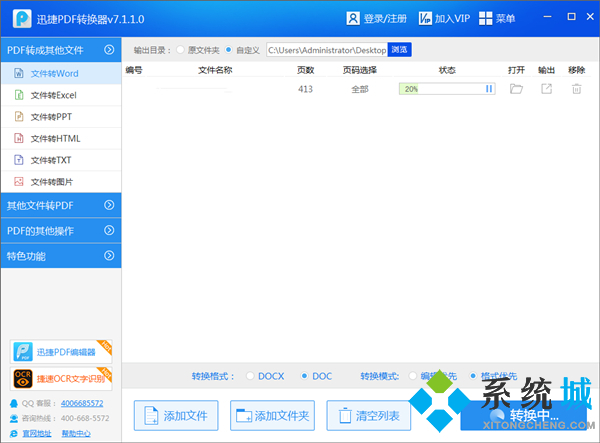Click 加入VIP icon in title bar
Screen dimensions: 600x443
(x=425, y=18)
